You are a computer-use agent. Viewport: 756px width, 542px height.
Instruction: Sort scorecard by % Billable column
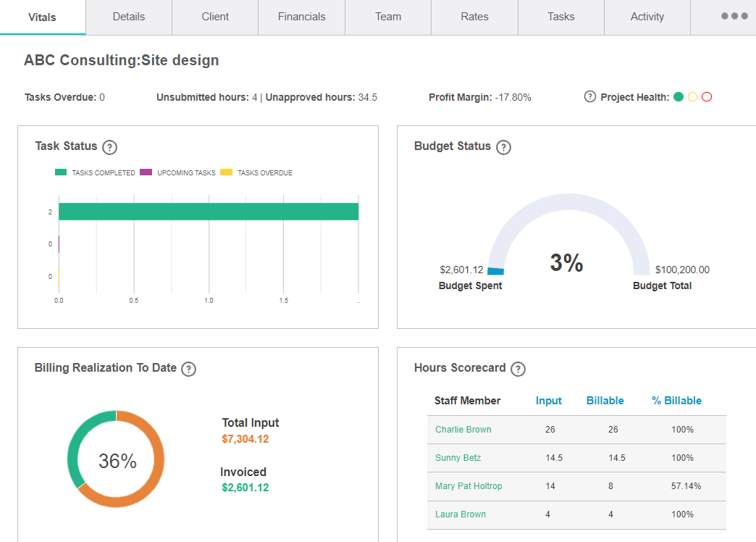coord(676,401)
